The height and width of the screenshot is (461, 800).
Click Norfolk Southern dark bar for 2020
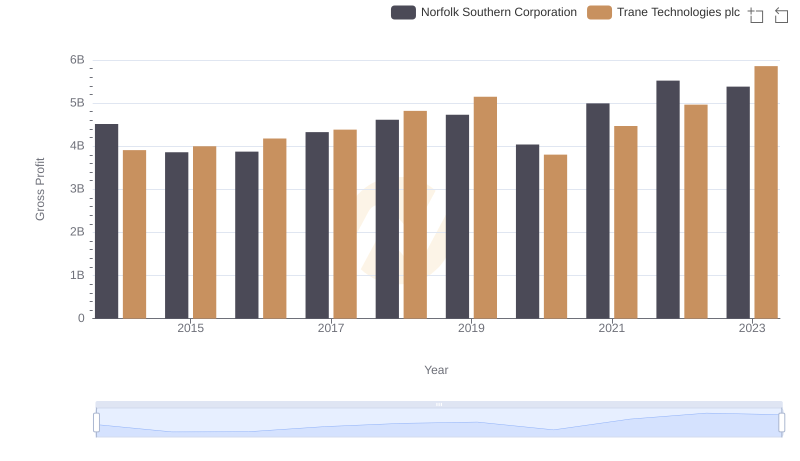coord(528,232)
